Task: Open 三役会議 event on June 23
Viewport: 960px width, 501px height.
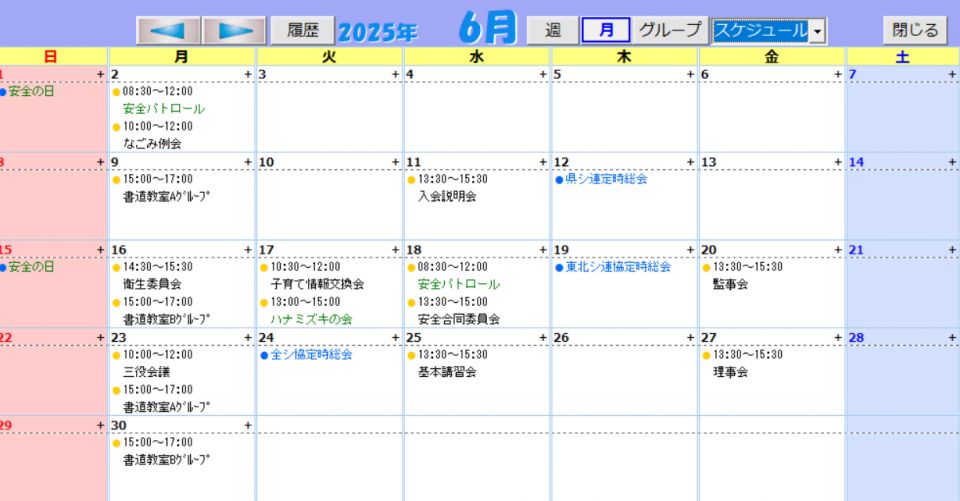Action: (146, 372)
